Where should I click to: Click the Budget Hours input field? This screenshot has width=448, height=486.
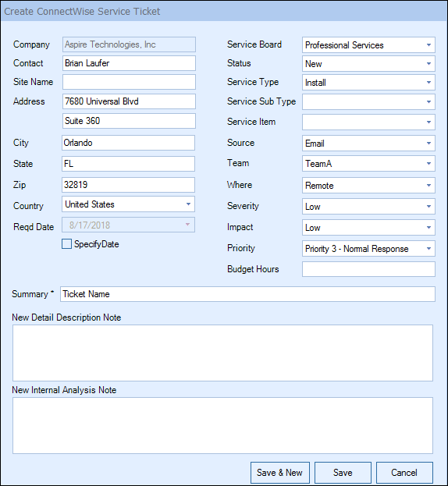pos(368,269)
